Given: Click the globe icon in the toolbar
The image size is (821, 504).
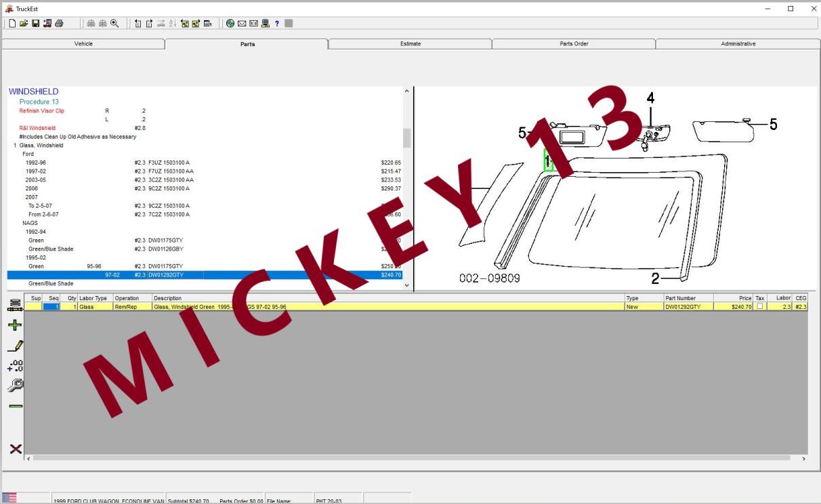Looking at the screenshot, I should point(230,24).
